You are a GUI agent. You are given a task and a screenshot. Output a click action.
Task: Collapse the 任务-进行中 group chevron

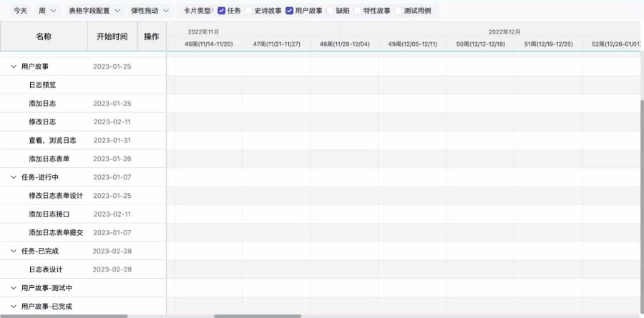(14, 177)
